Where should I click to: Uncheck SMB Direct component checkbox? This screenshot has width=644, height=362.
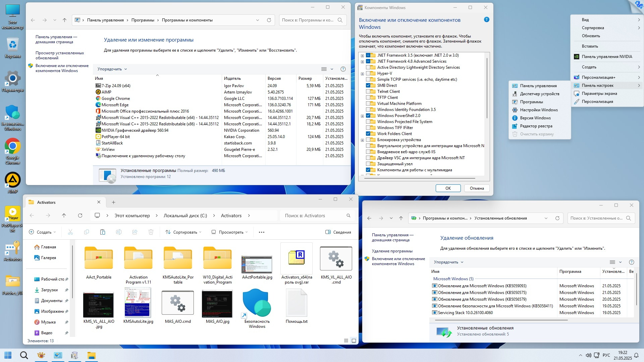click(368, 85)
